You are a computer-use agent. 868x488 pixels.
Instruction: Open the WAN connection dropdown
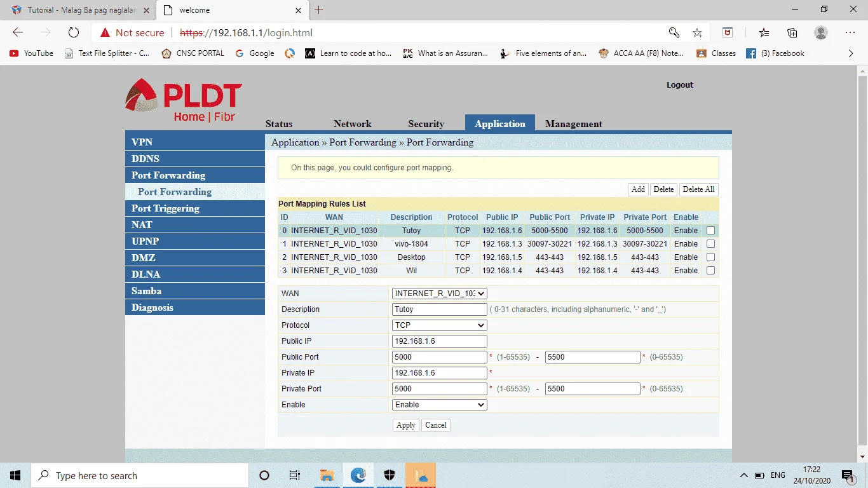(440, 294)
